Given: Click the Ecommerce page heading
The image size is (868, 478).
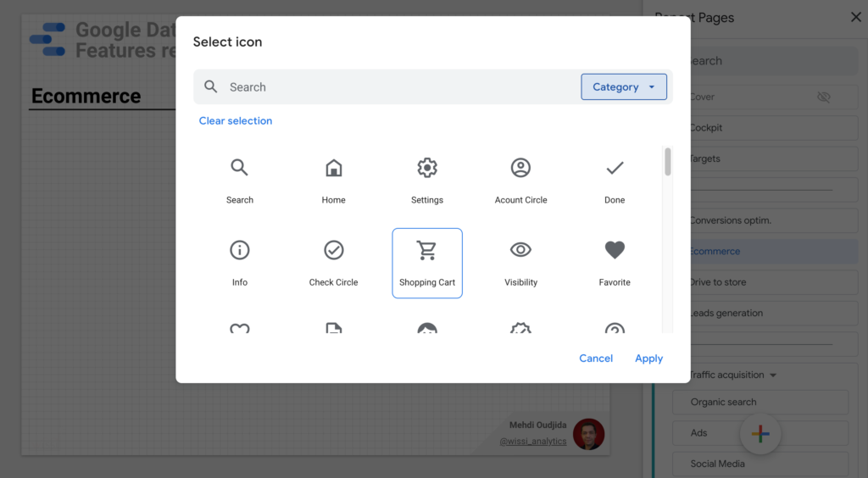Looking at the screenshot, I should pos(86,97).
